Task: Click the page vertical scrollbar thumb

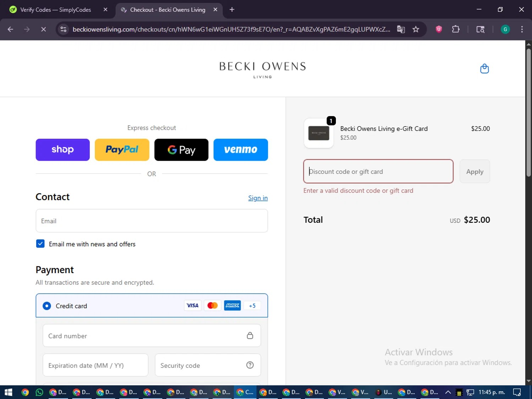Action: pos(528,112)
